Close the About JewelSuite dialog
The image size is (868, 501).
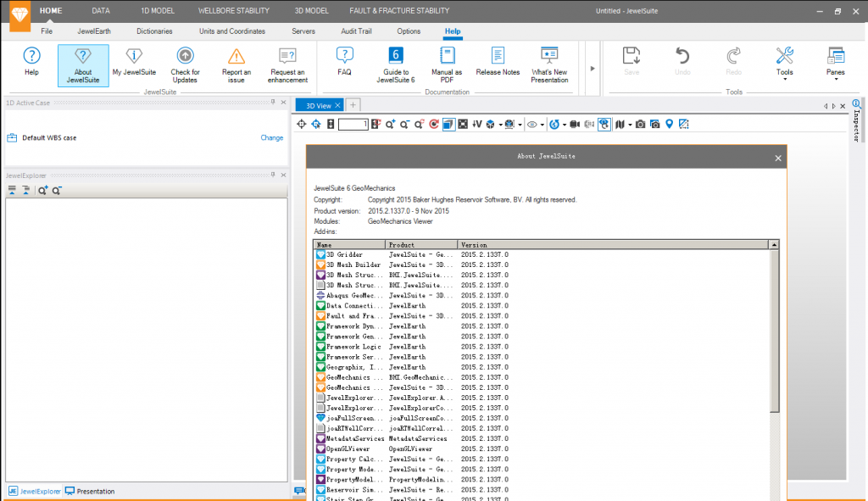pyautogui.click(x=778, y=159)
